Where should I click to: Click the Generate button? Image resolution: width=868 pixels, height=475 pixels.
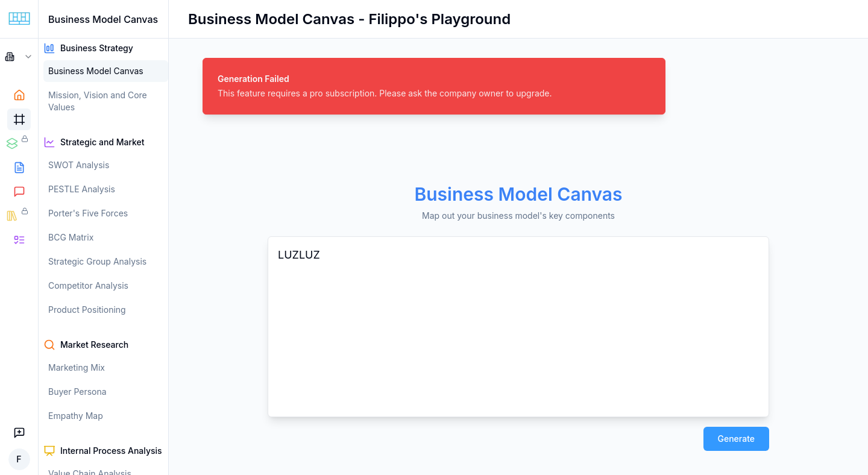coord(736,439)
